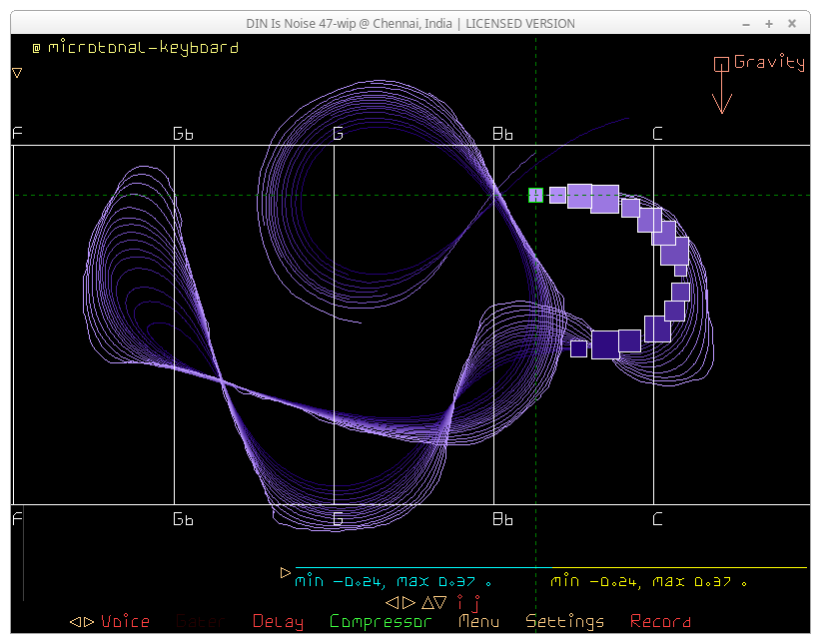The height and width of the screenshot is (644, 821).
Task: Toggle the Delay effect
Action: [x=278, y=622]
